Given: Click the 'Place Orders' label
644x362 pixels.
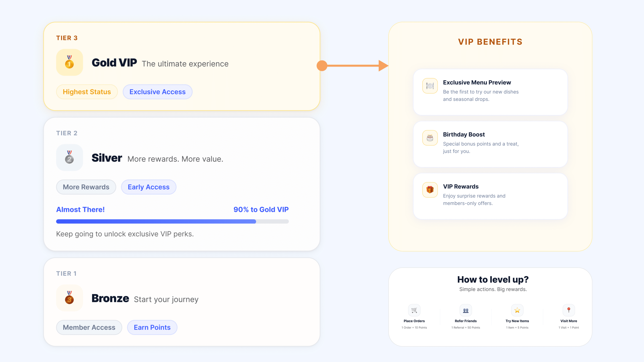Looking at the screenshot, I should [414, 321].
